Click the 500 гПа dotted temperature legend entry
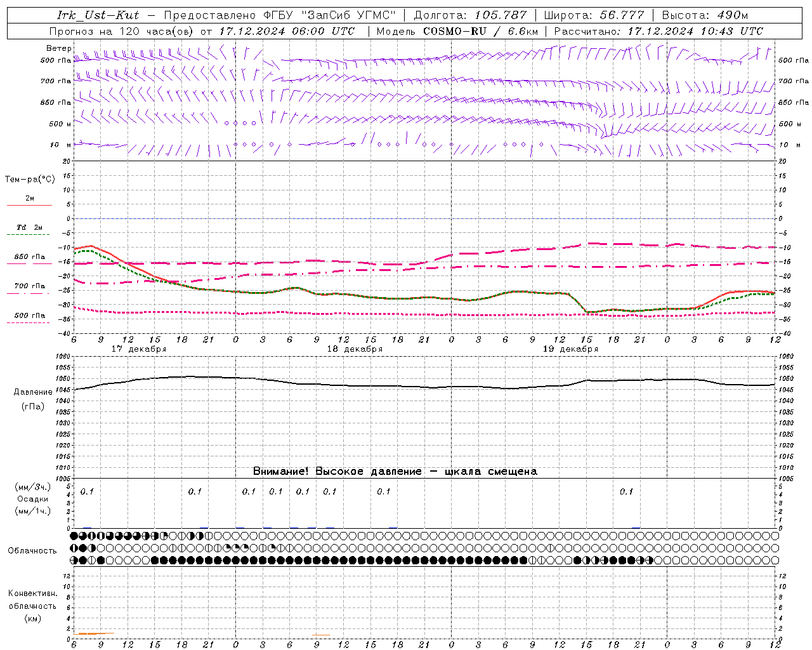Image resolution: width=812 pixels, height=650 pixels. (x=29, y=319)
